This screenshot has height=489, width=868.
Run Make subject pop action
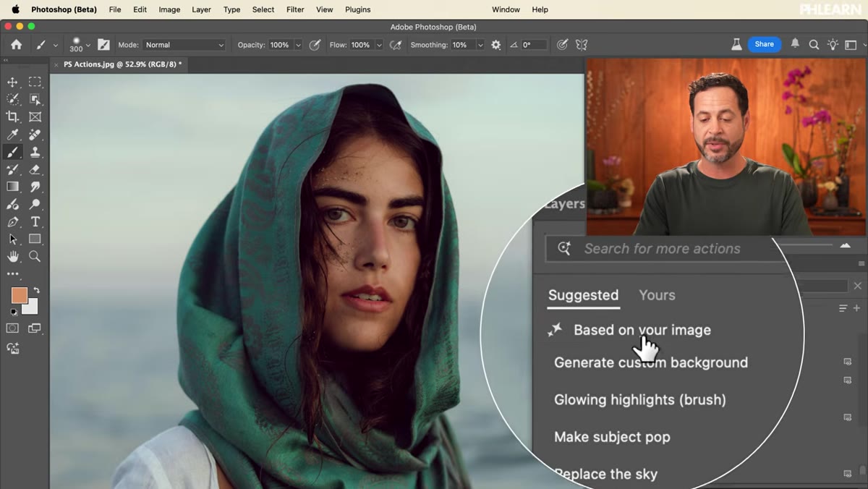[612, 437]
